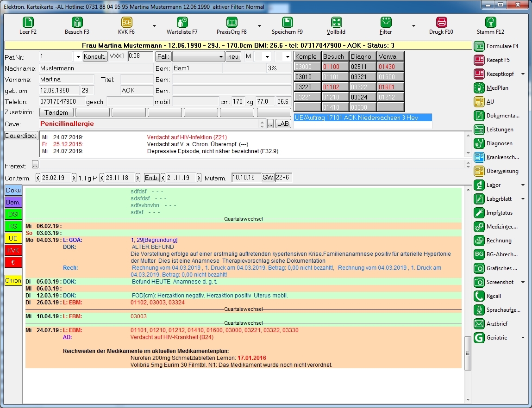This screenshot has height=408, width=532.
Task: Toggle the red KVK filter button
Action: [13, 250]
